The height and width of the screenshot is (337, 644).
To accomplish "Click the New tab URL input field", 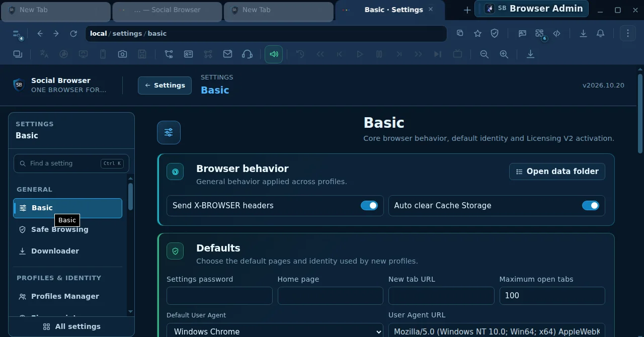I will coord(441,296).
